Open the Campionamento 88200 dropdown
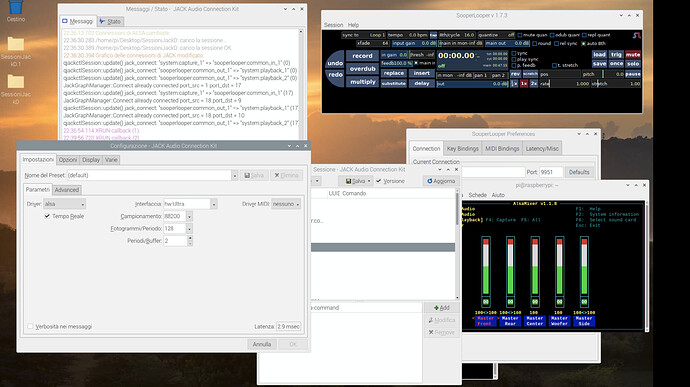The height and width of the screenshot is (387, 690). tap(189, 216)
